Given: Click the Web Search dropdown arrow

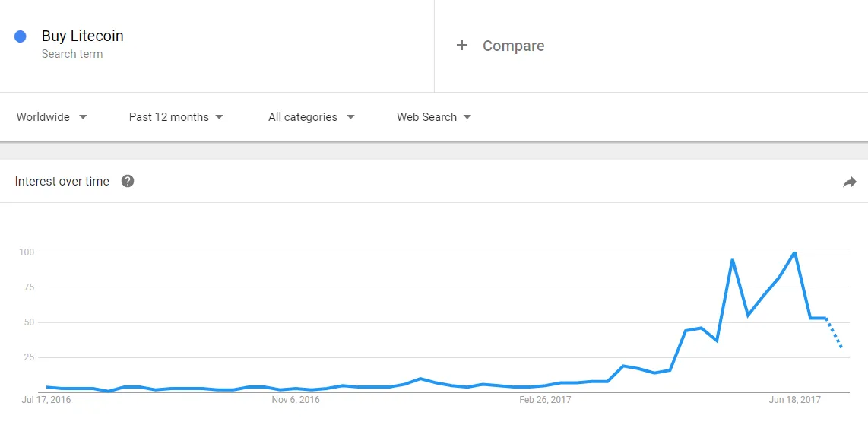Looking at the screenshot, I should click(x=467, y=117).
